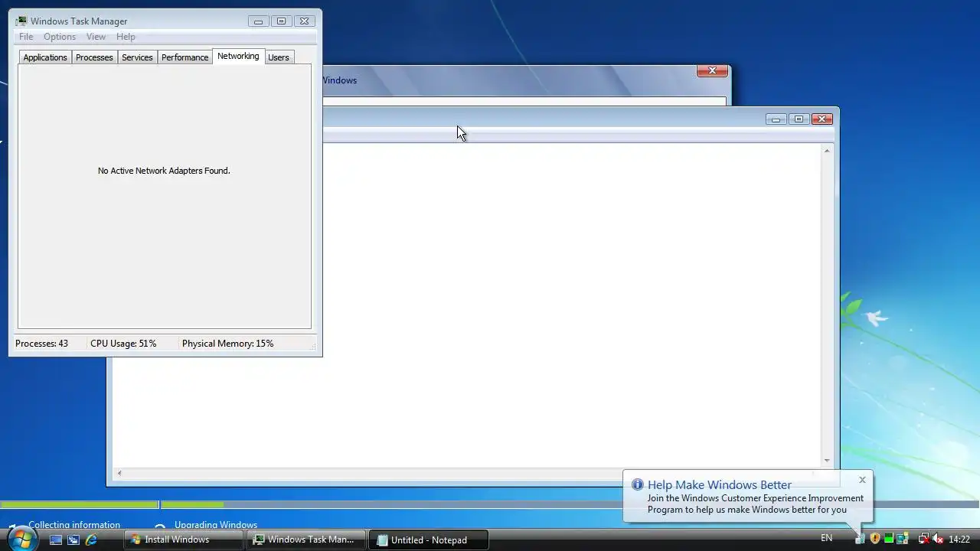980x551 pixels.
Task: Switch to Users tab
Action: (x=279, y=57)
